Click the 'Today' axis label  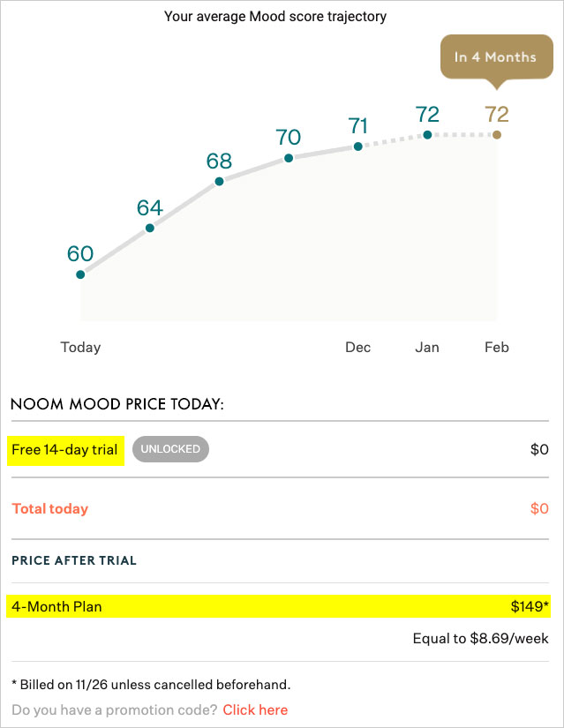tap(80, 348)
